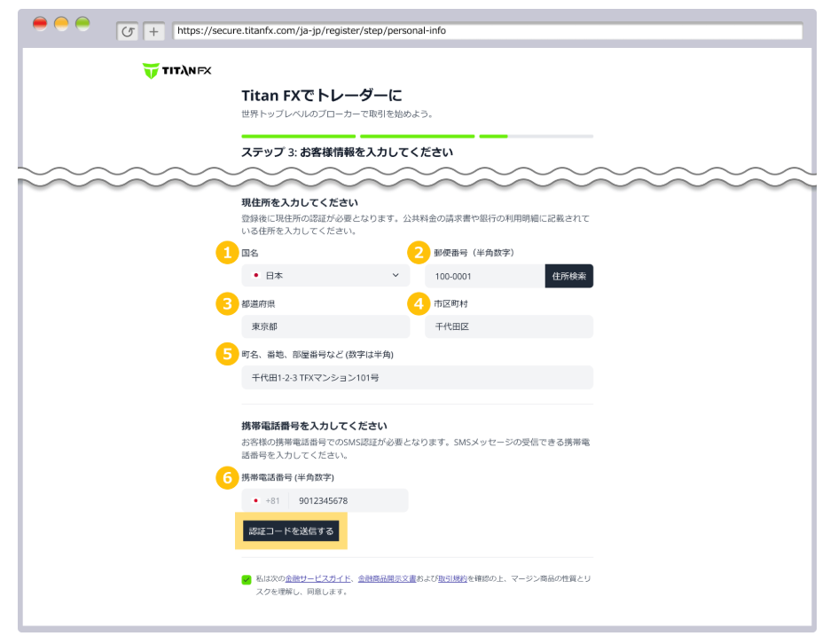Viewport: 838px width, 644px height.
Task: Click the second green progress bar segment
Action: (418, 137)
